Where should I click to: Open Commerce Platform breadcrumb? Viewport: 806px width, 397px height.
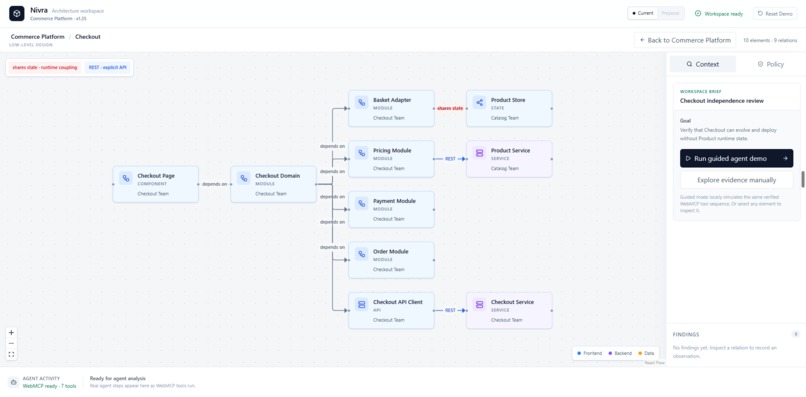pyautogui.click(x=38, y=37)
